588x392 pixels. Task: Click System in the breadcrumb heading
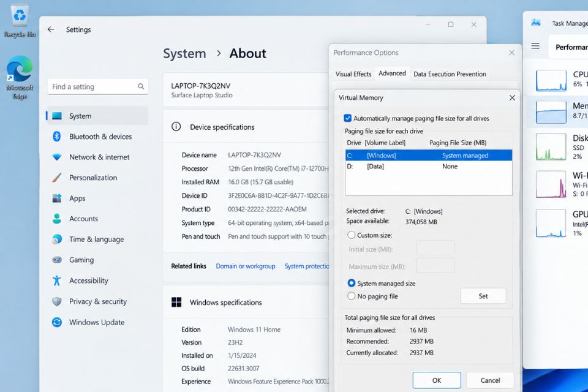[x=184, y=53]
